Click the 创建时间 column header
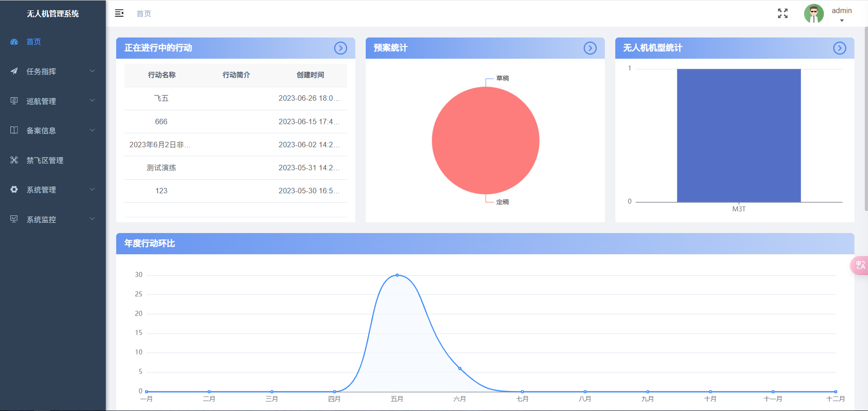 pos(310,75)
